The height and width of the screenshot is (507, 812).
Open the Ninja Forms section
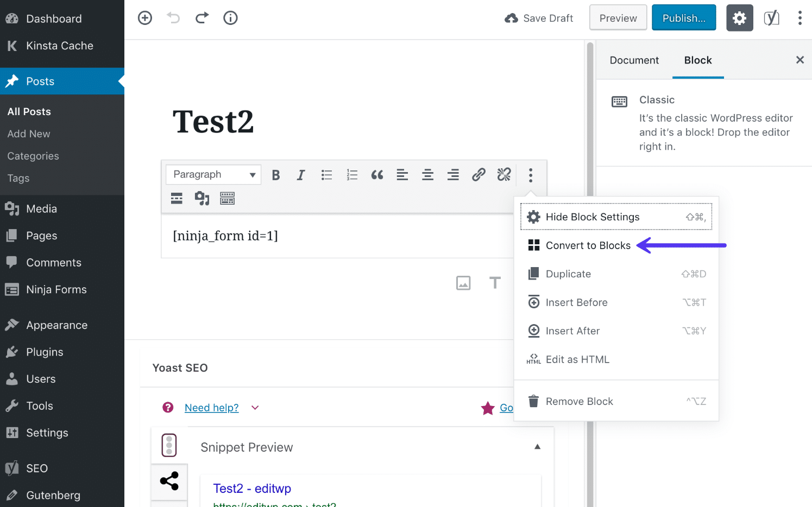click(56, 289)
